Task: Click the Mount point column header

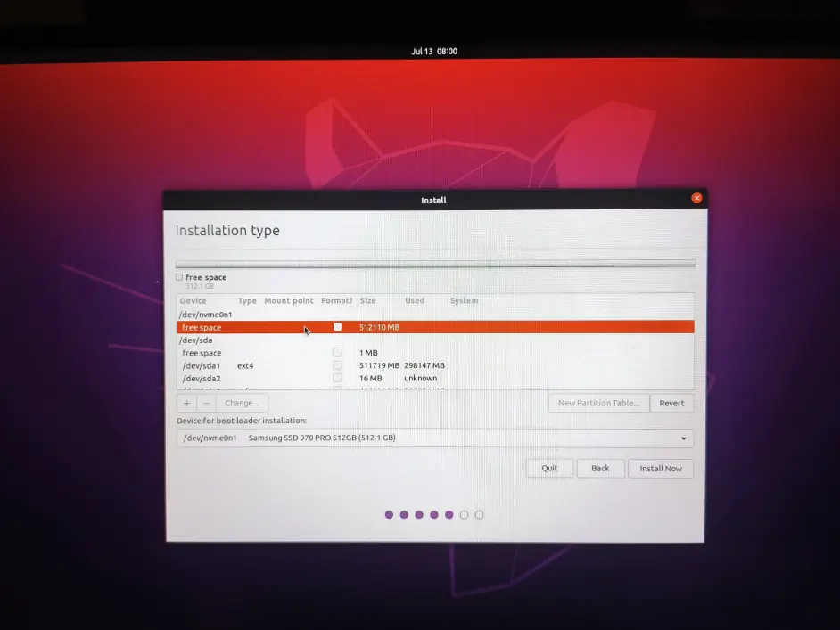Action: coord(289,301)
